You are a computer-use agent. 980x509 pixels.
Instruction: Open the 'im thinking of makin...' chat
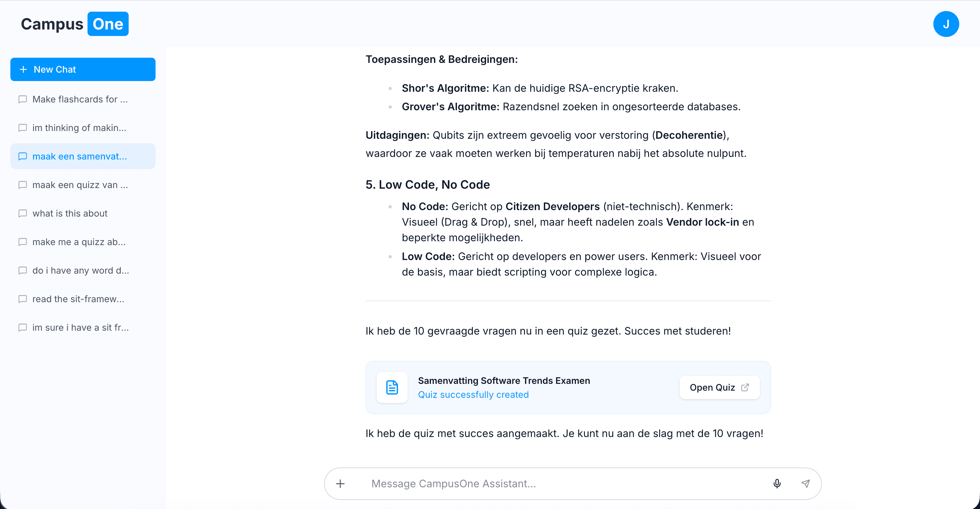(x=79, y=128)
